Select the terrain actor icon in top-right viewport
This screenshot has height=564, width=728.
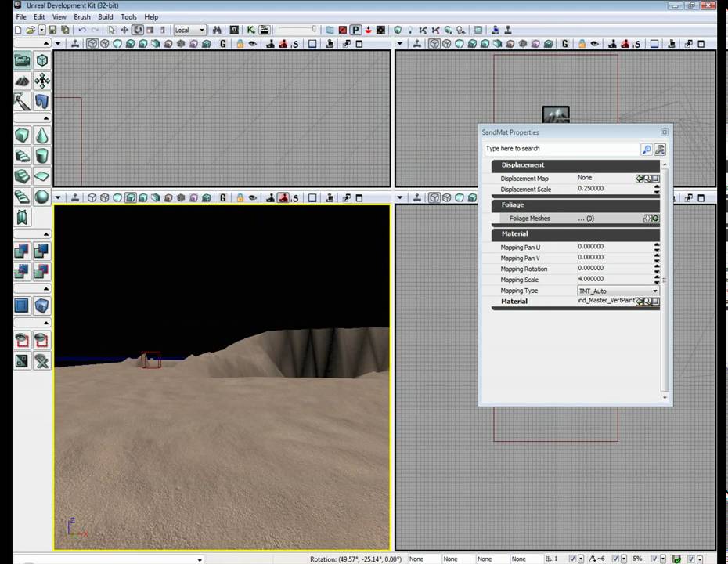coord(555,114)
